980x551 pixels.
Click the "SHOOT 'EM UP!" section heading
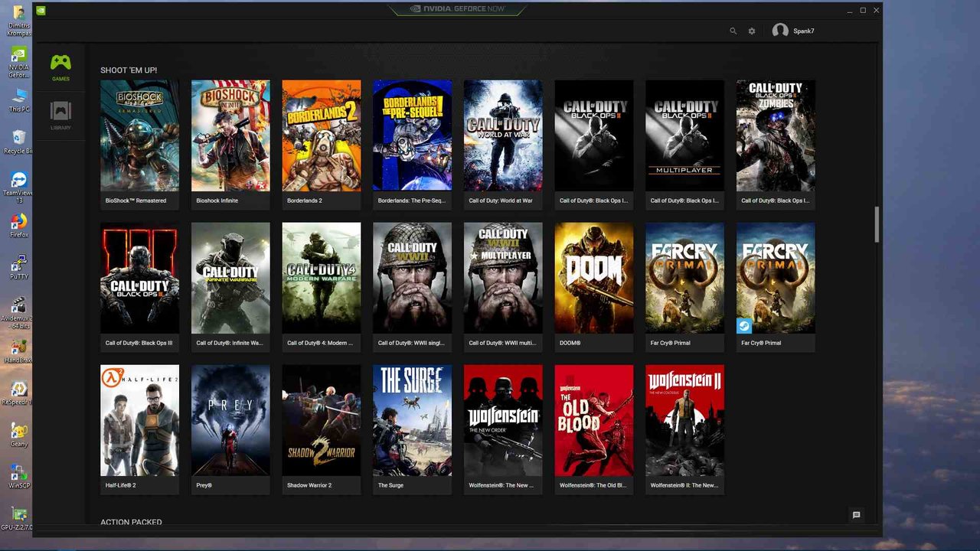129,70
